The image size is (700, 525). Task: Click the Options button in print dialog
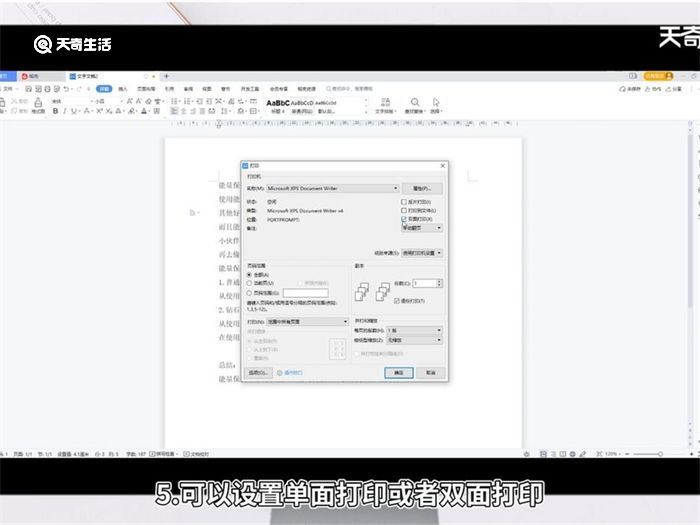[258, 373]
